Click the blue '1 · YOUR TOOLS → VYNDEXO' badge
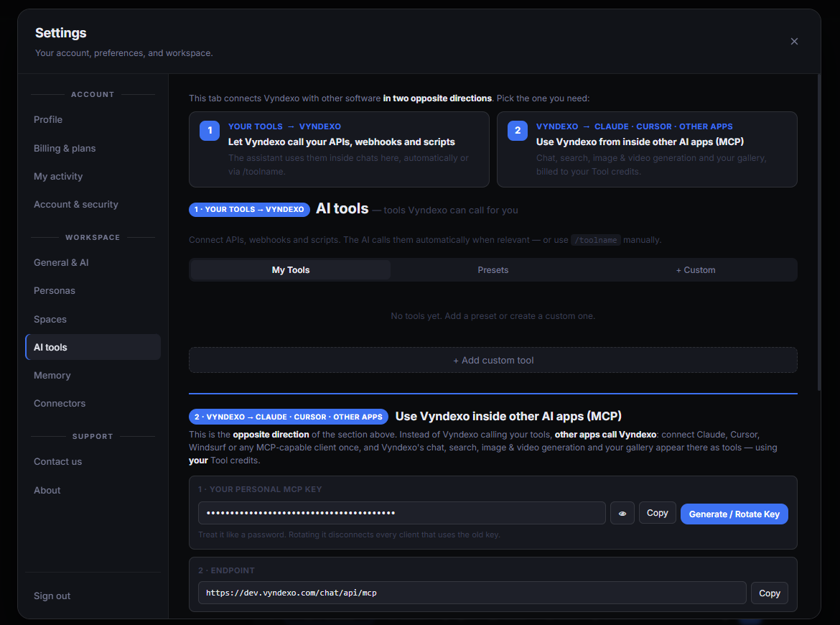The width and height of the screenshot is (840, 625). pyautogui.click(x=249, y=210)
